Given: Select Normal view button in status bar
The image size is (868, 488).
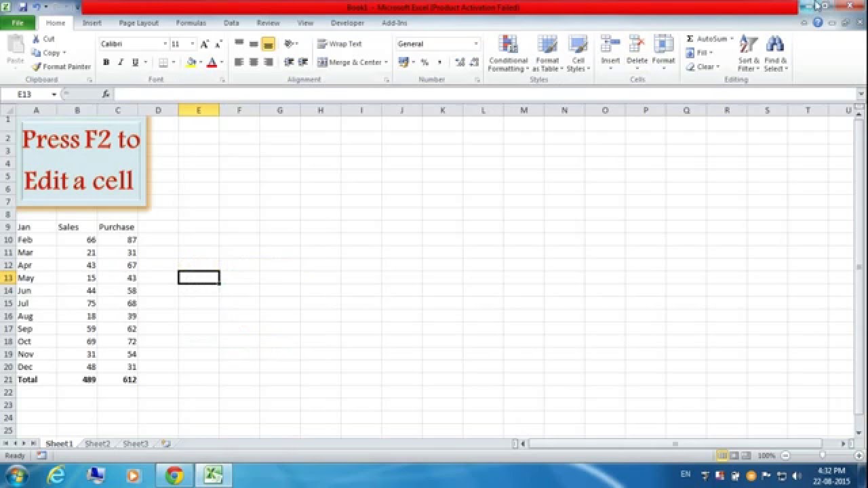Looking at the screenshot, I should coord(722,456).
